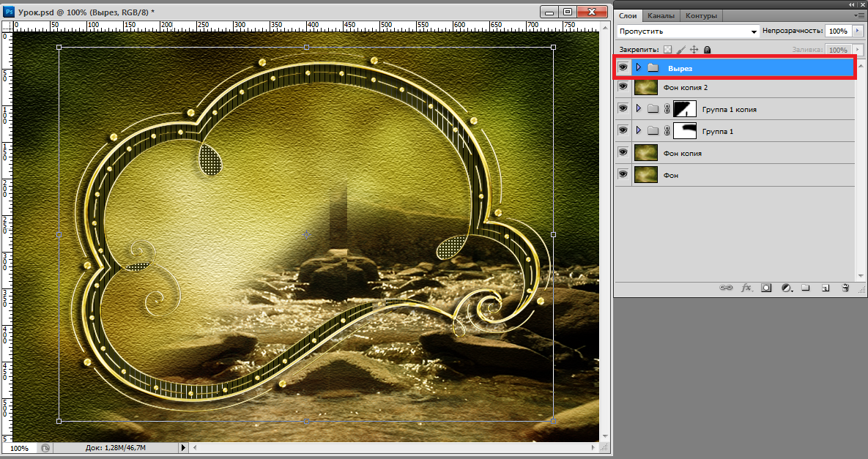The width and height of the screenshot is (868, 459).
Task: Toggle lock position move icon
Action: coord(694,50)
